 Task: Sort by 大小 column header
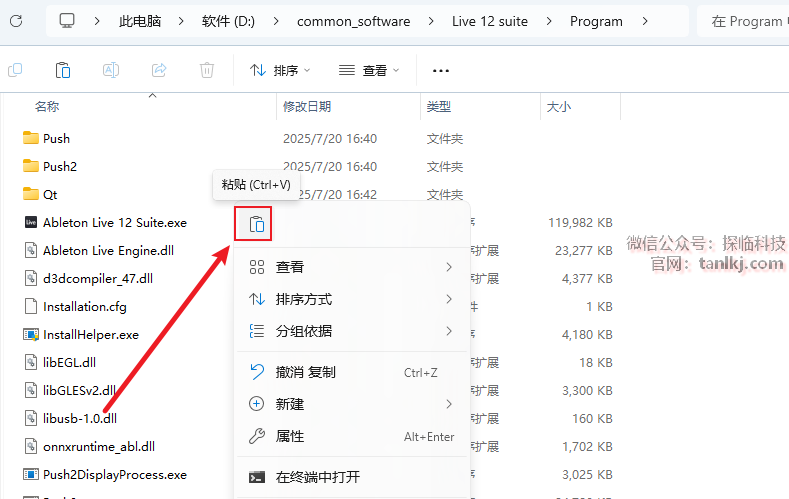click(x=559, y=107)
